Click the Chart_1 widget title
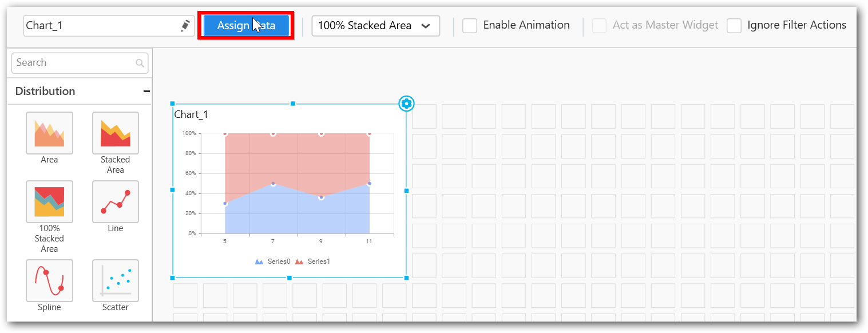Viewport: 868px width, 333px height. [191, 114]
